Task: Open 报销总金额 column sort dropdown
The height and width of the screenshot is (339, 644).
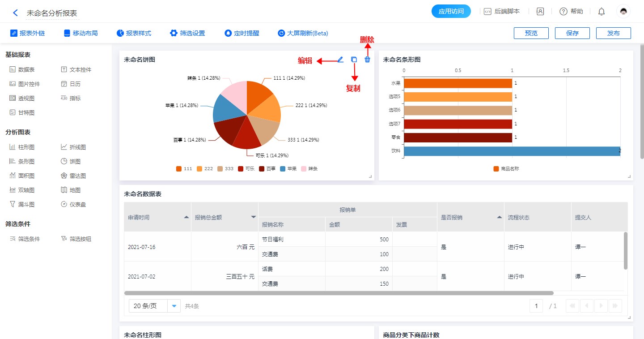Action: [x=253, y=217]
